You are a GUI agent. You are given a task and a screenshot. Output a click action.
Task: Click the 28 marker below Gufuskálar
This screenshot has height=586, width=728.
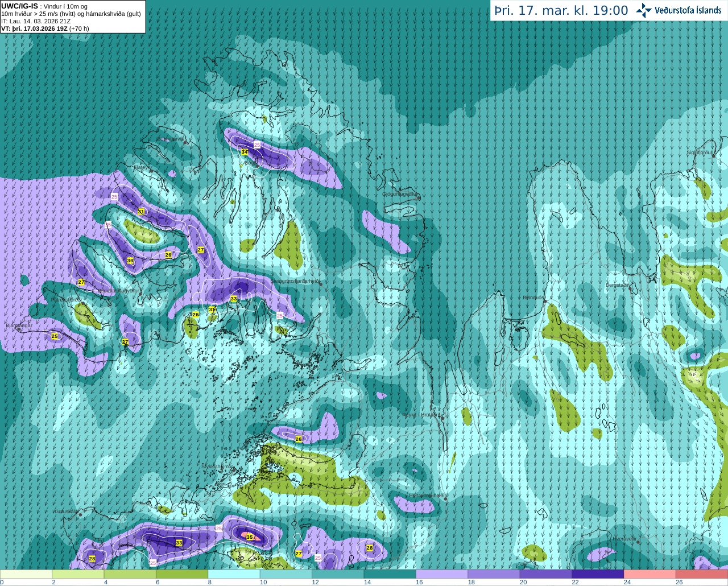tap(92, 559)
